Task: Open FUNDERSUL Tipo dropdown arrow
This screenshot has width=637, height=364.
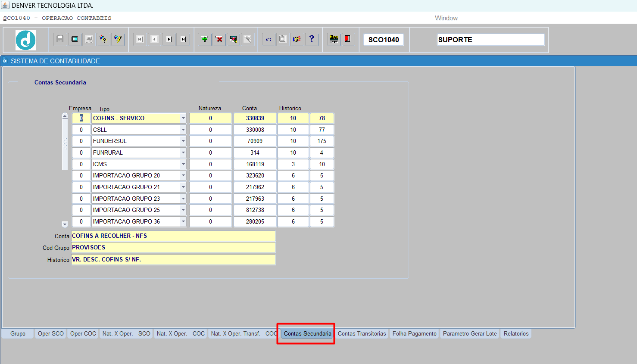Action: 183,141
